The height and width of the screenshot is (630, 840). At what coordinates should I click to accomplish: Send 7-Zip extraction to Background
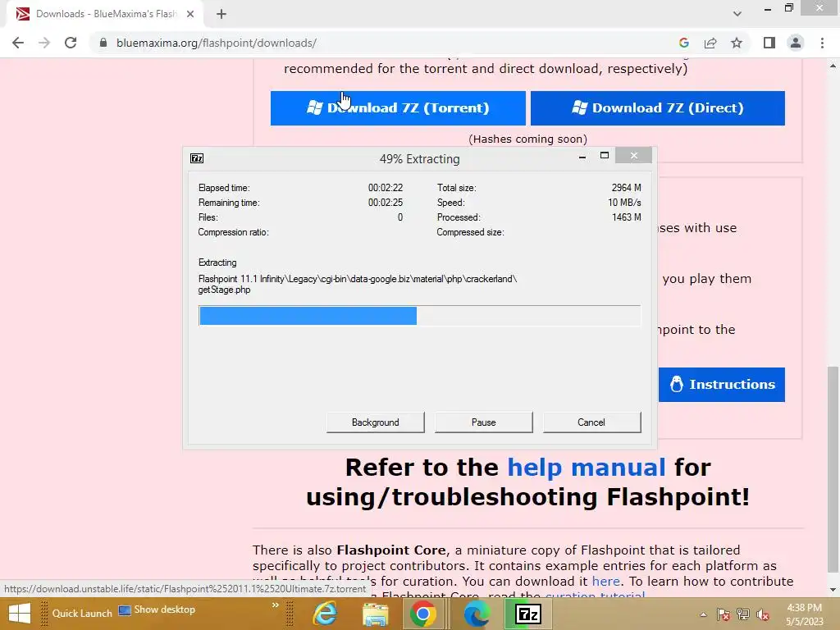[x=375, y=422]
